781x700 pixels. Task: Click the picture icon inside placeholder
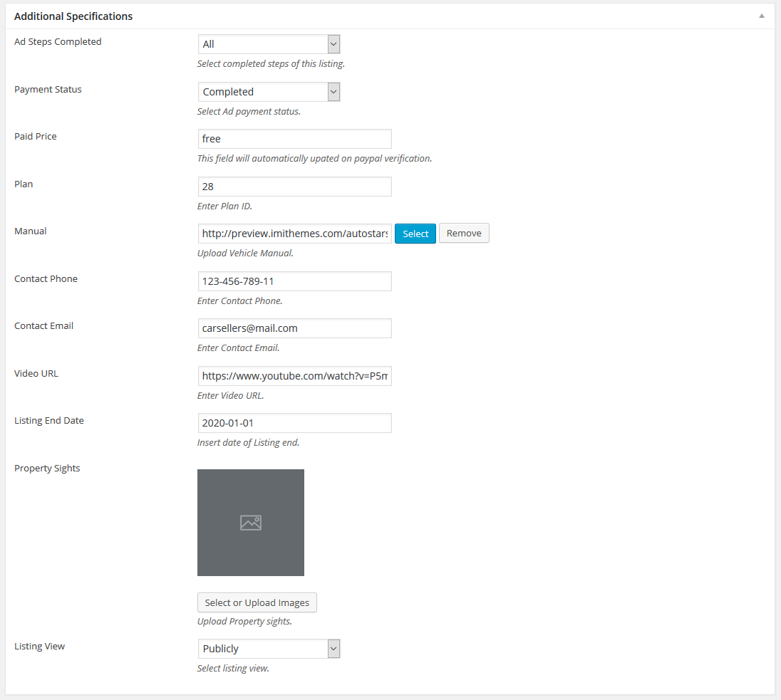pyautogui.click(x=251, y=523)
